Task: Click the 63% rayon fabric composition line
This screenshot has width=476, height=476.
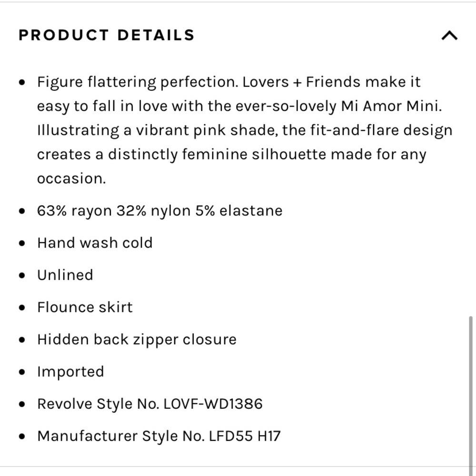Action: point(159,211)
